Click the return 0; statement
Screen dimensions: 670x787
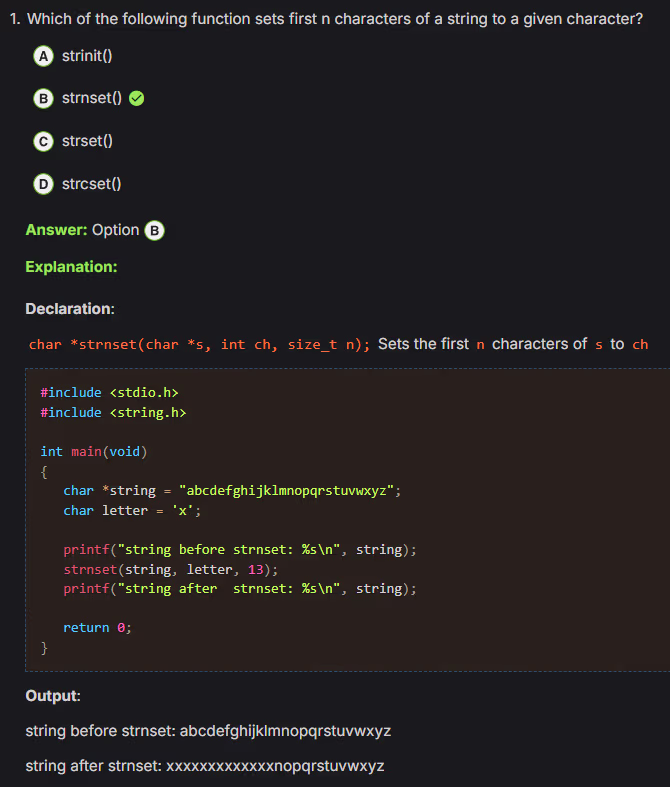(x=97, y=628)
